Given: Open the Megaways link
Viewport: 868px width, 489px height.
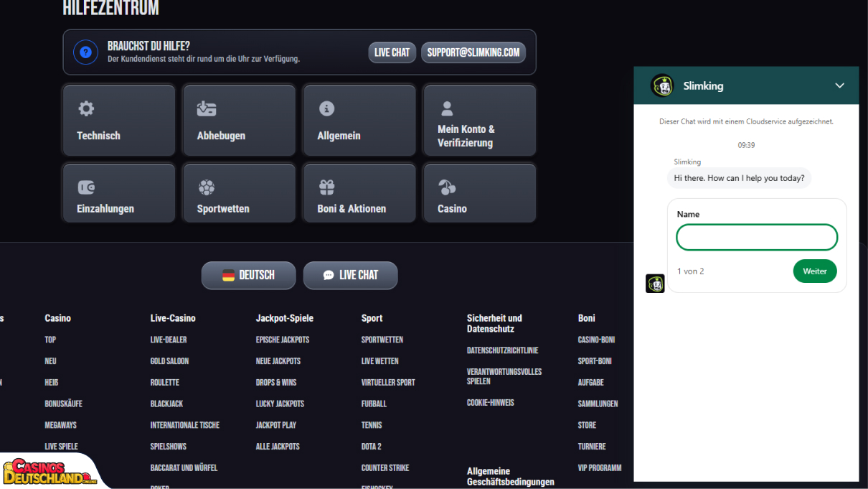Looking at the screenshot, I should click(61, 425).
